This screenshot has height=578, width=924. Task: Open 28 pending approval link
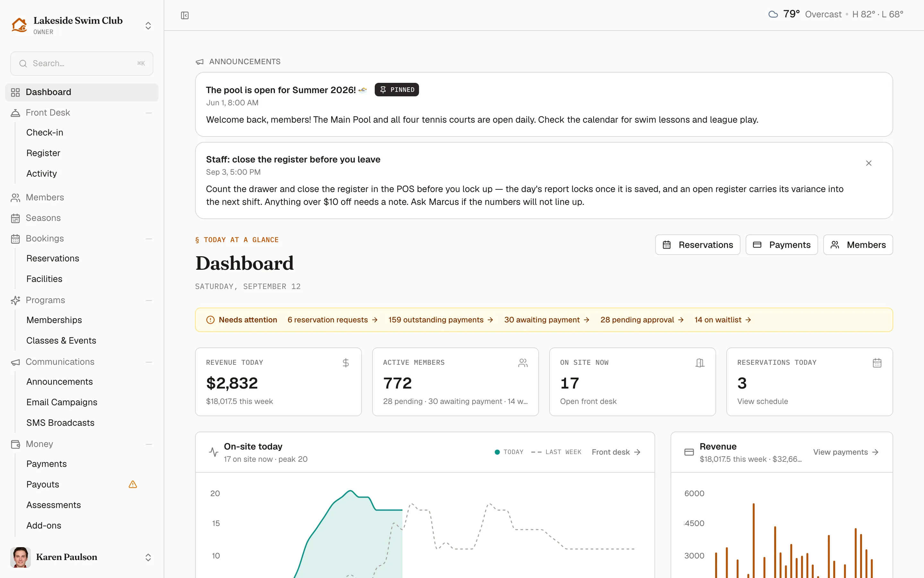point(642,320)
